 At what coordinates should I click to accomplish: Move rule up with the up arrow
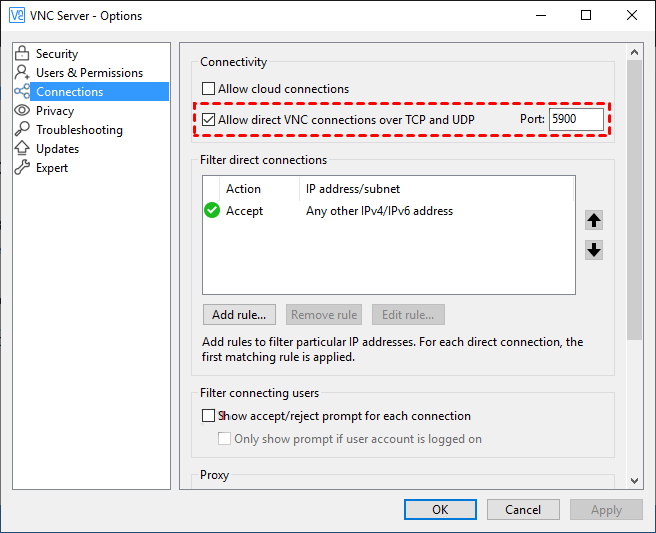[x=594, y=221]
